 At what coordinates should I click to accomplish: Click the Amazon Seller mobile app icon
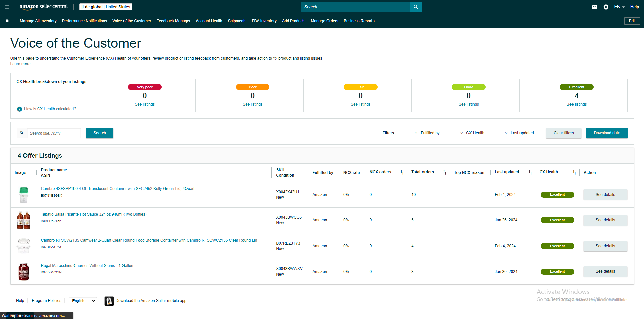(109, 301)
